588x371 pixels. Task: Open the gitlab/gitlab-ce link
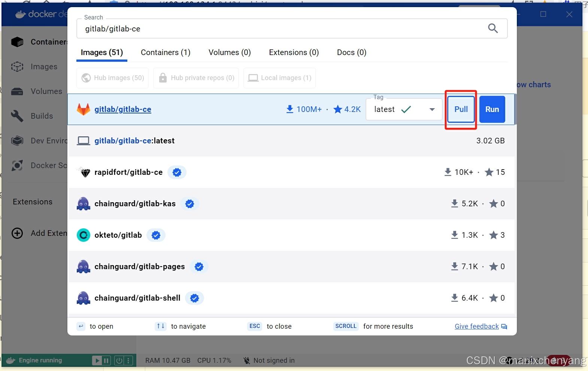pyautogui.click(x=123, y=109)
